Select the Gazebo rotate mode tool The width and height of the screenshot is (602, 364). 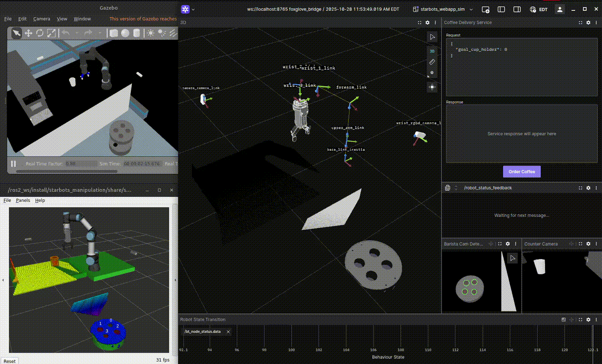40,33
